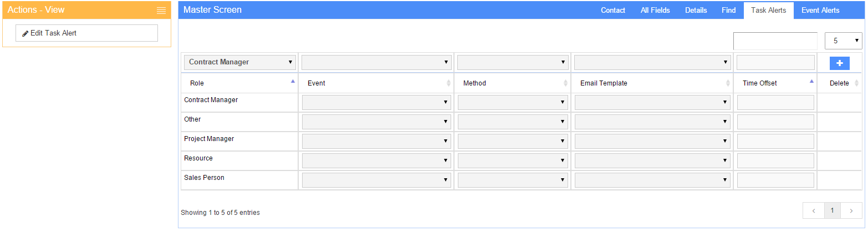Open the Contract Manager role dropdown
This screenshot has width=868, height=231.
(x=239, y=62)
